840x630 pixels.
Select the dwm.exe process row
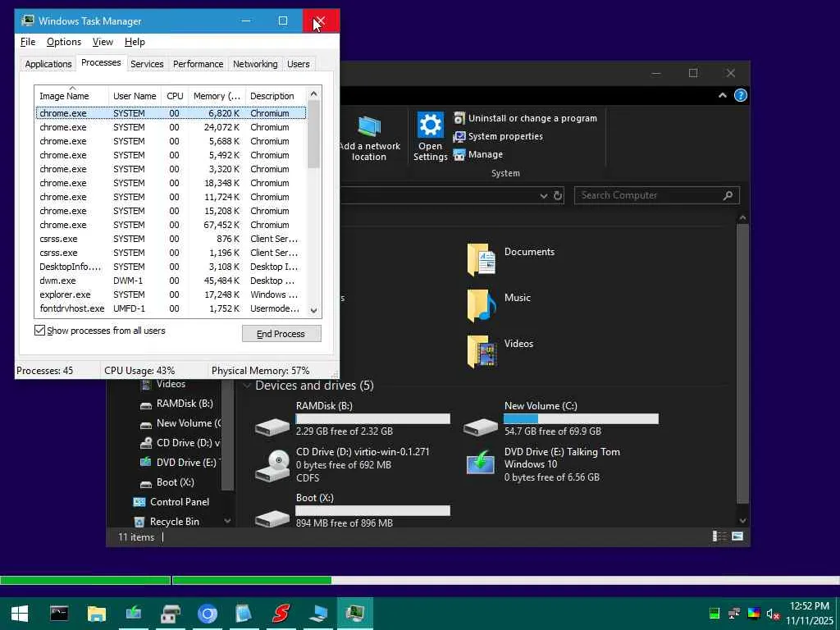171,281
